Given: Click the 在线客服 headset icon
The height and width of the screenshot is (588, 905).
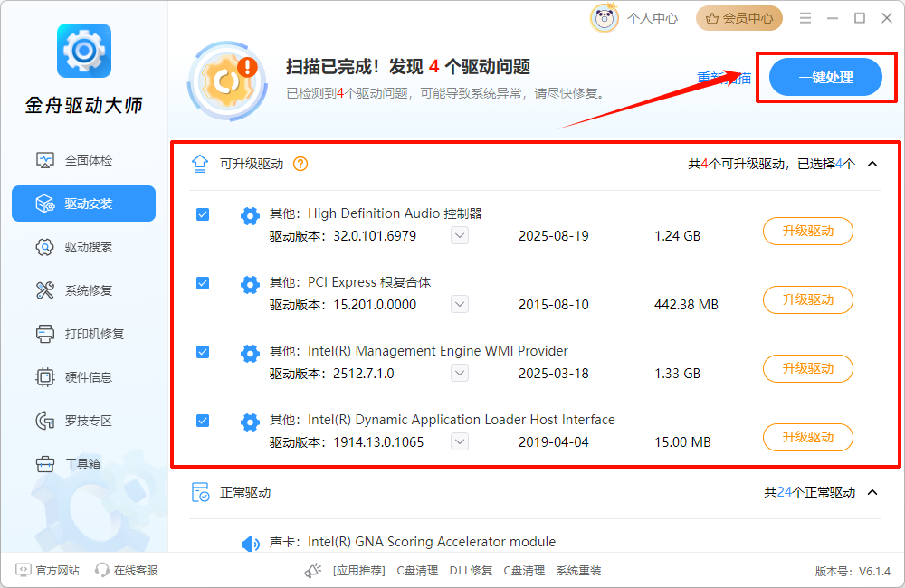Looking at the screenshot, I should coord(102,570).
